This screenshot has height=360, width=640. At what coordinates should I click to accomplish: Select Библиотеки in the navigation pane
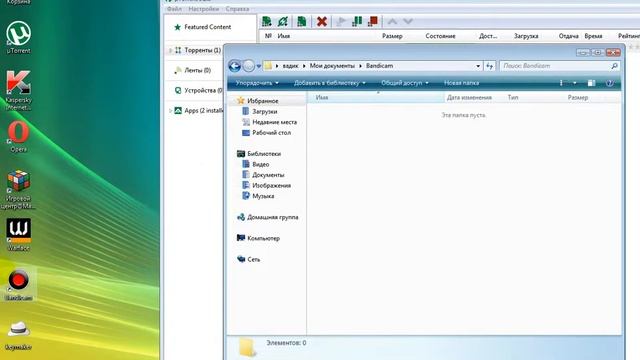pos(259,154)
